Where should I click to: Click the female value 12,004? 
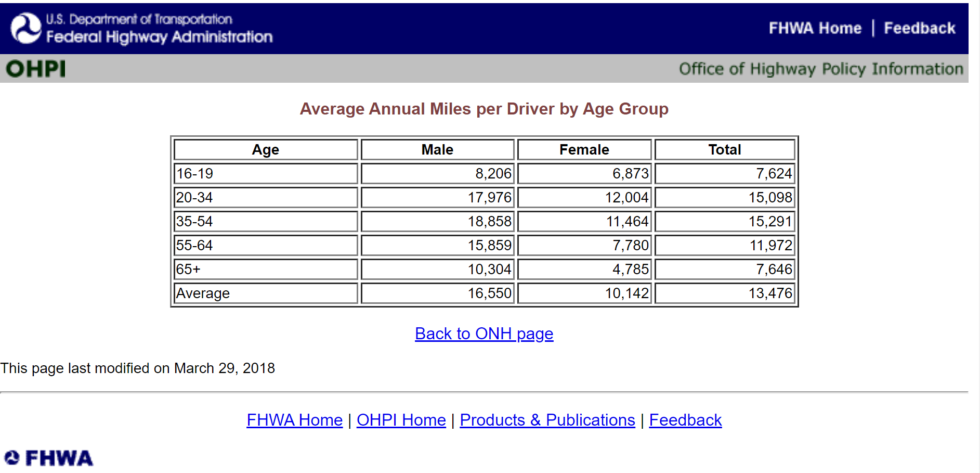tap(627, 197)
